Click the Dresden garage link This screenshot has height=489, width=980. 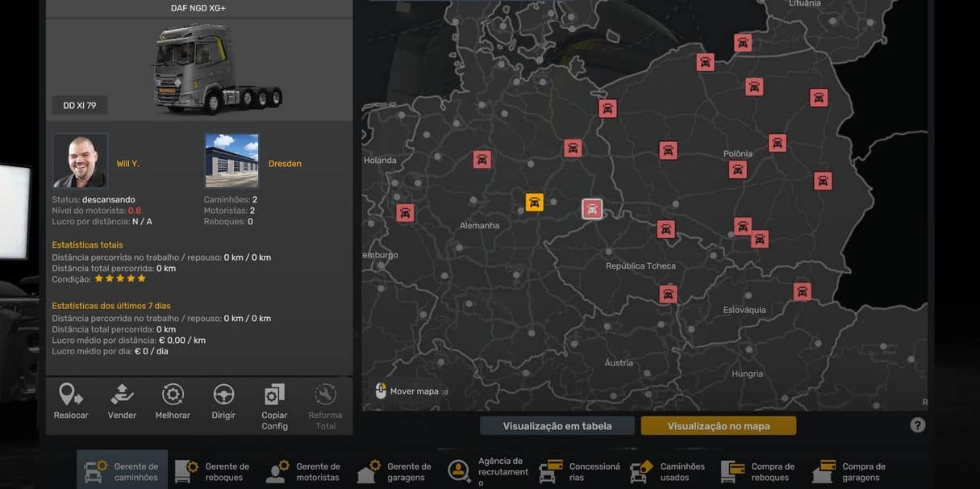pos(285,164)
